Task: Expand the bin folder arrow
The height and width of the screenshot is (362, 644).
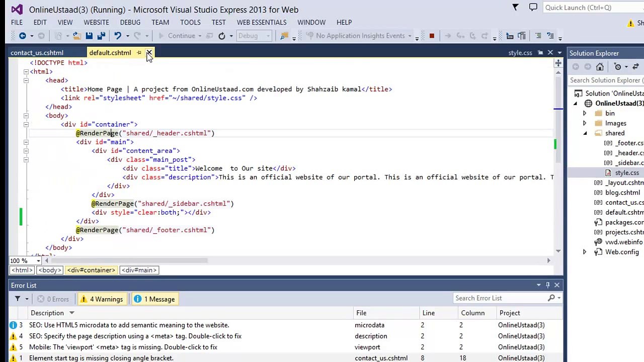Action: [x=585, y=113]
